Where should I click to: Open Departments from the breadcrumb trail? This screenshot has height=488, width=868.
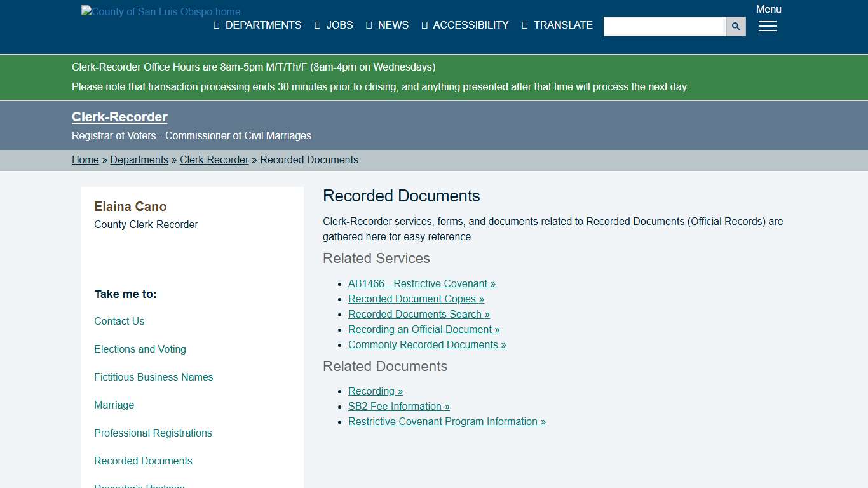pyautogui.click(x=139, y=159)
